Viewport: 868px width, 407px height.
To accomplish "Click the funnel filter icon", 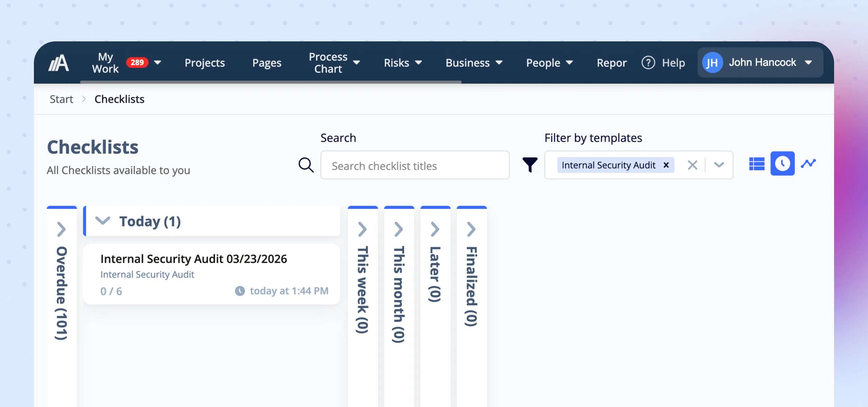I will [530, 165].
